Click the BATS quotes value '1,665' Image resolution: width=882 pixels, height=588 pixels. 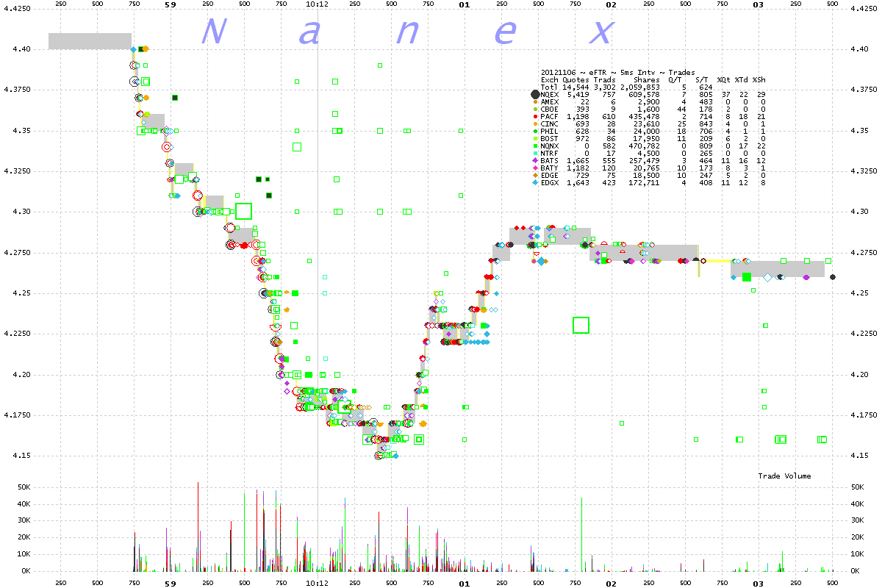[578, 160]
